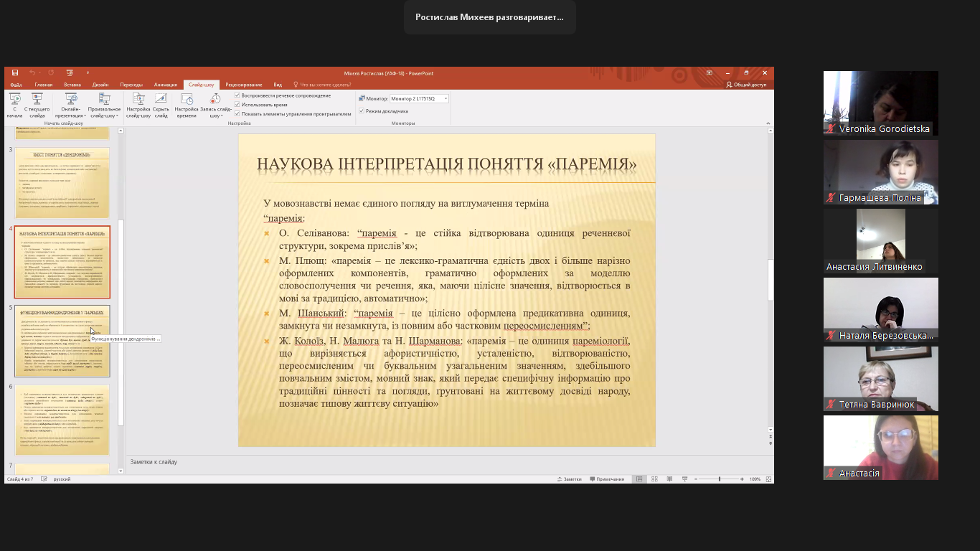
Task: Switch to slide sorter view in status bar
Action: point(654,479)
